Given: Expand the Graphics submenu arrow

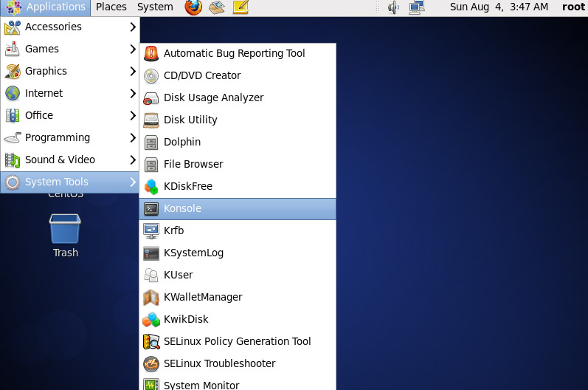Looking at the screenshot, I should pos(133,71).
